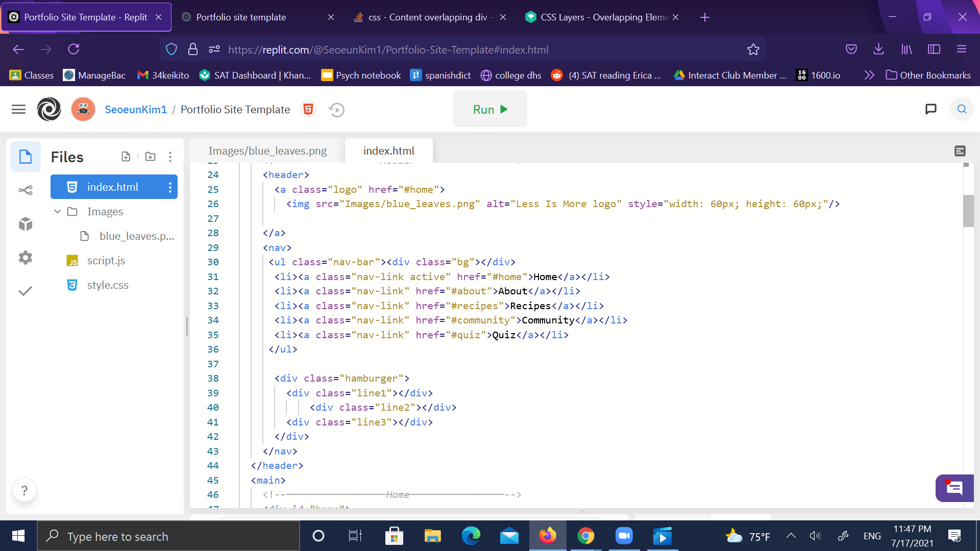The height and width of the screenshot is (551, 980).
Task: Open style.css in file tree
Action: [x=108, y=285]
